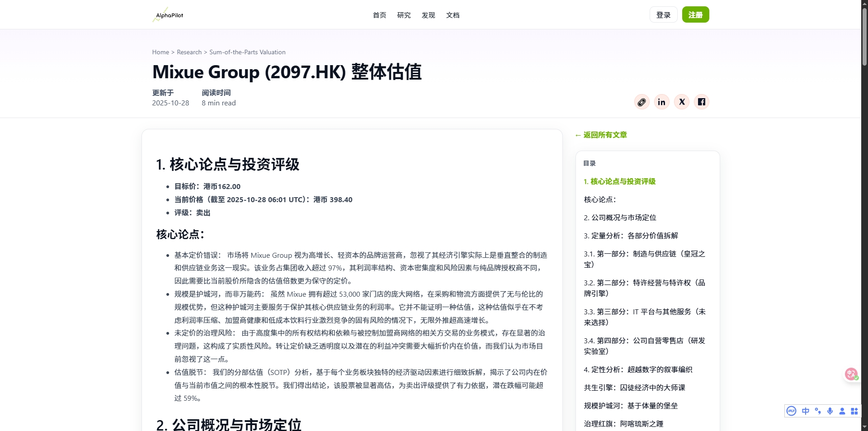The height and width of the screenshot is (431, 868).
Task: Share the article on Facebook
Action: [702, 102]
